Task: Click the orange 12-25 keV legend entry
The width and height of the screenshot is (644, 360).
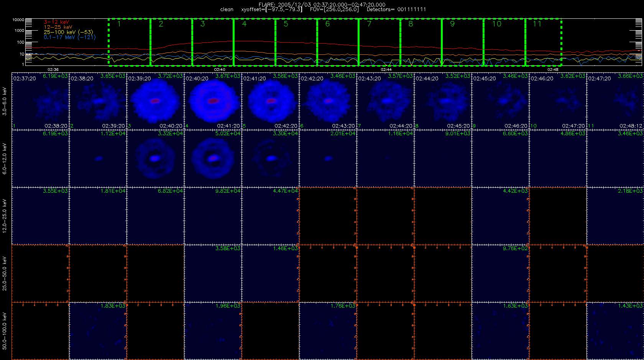Action: 58,27
